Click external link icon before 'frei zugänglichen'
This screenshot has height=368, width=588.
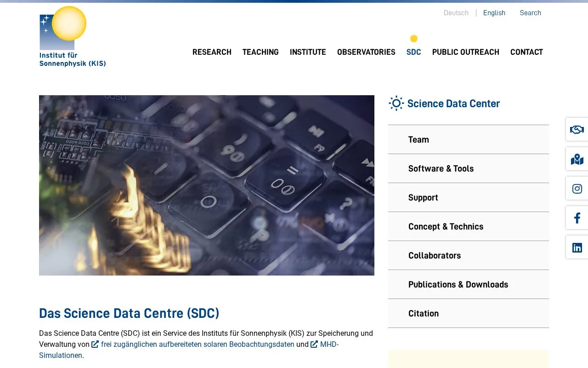point(95,344)
